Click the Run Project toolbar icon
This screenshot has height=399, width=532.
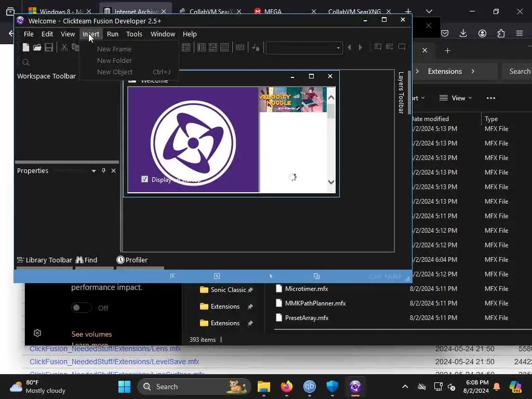coord(378,47)
